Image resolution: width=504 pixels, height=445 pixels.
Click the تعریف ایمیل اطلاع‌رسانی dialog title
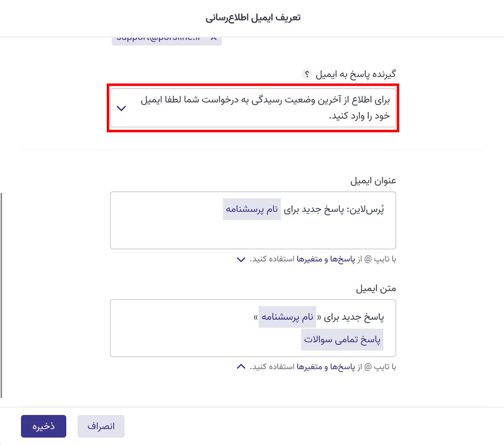click(x=253, y=18)
